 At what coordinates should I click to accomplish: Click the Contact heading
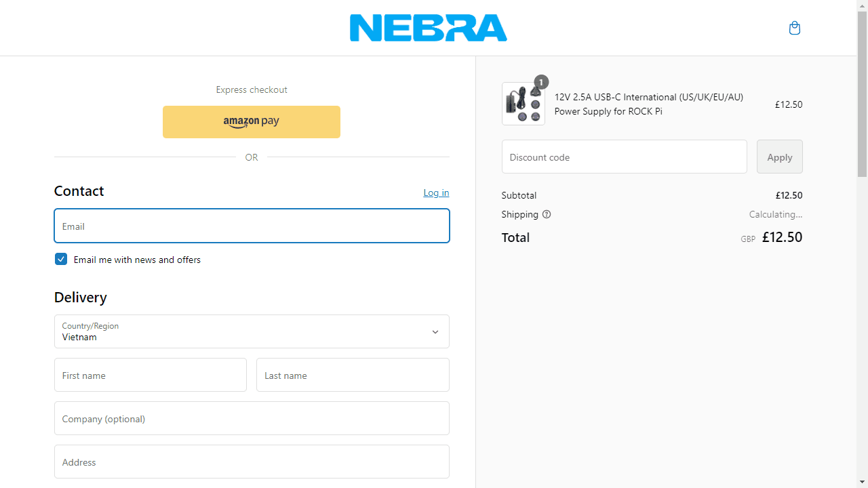[x=79, y=191]
